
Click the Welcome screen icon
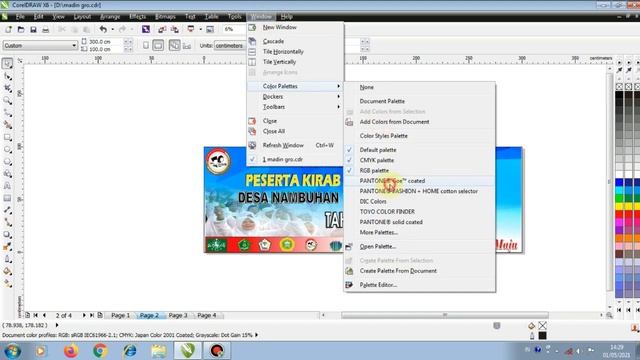(210, 29)
